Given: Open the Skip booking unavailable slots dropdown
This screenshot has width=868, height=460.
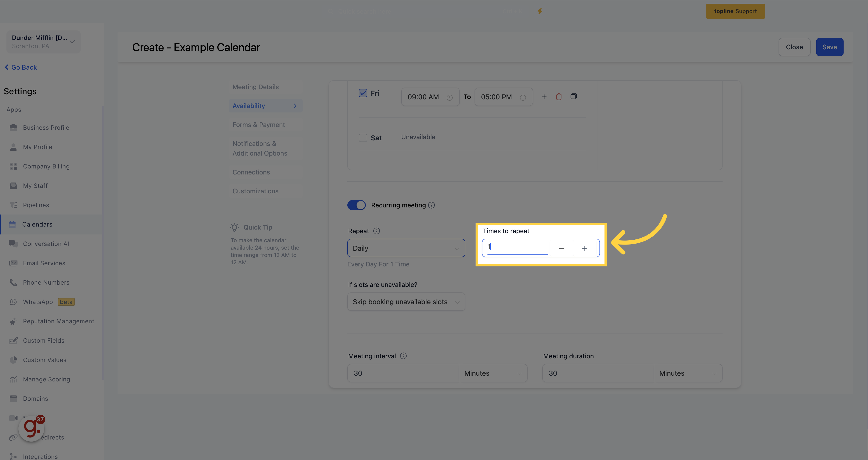Looking at the screenshot, I should click(x=406, y=302).
